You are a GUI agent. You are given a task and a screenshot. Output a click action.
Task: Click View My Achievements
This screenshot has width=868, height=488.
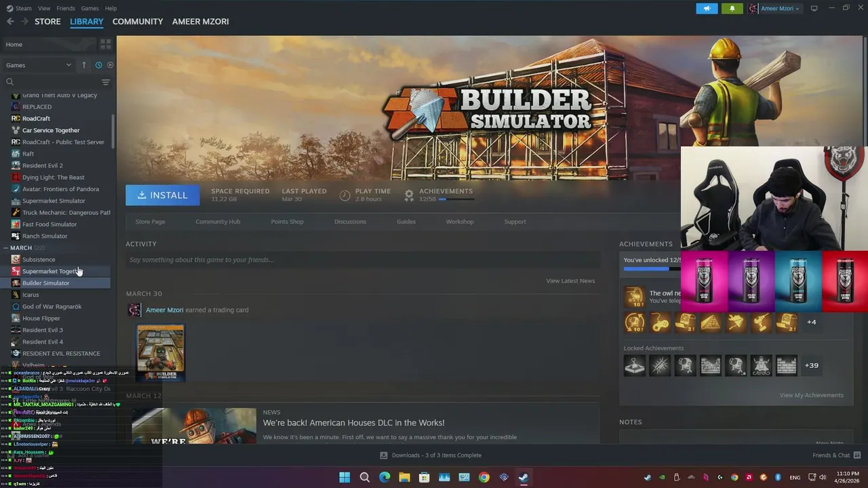811,395
